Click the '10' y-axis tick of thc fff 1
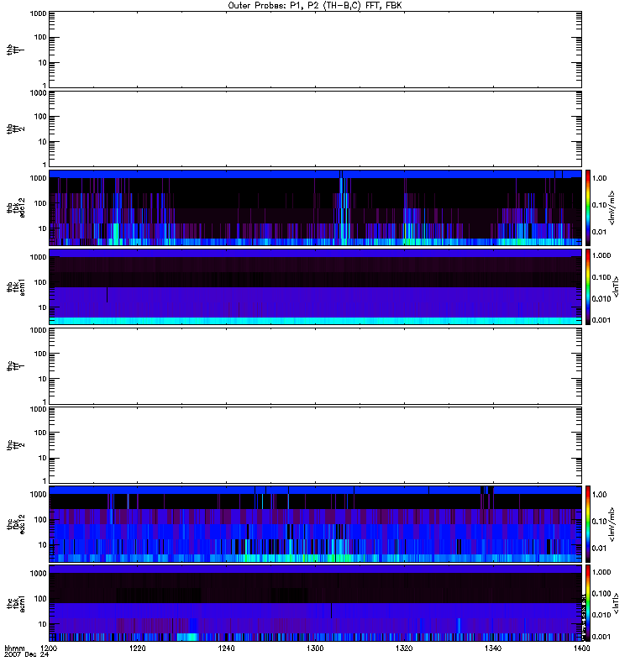The width and height of the screenshot is (630, 672). point(43,379)
